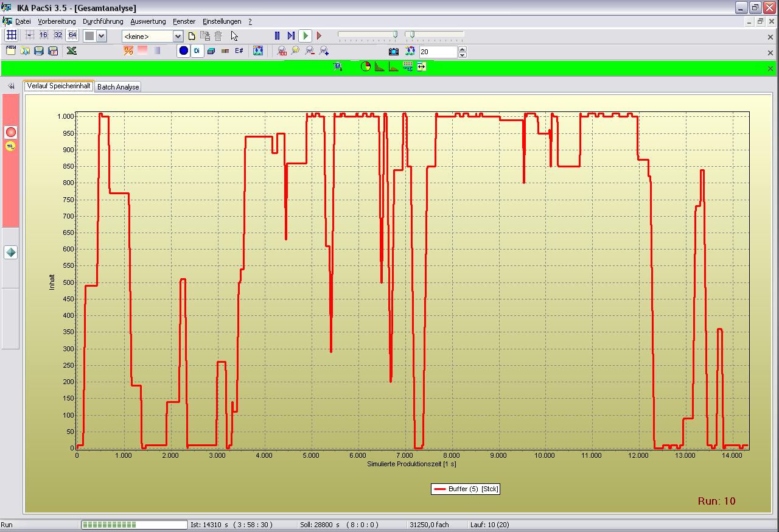
Task: Decrease the value 20 with down stepper
Action: [x=462, y=55]
